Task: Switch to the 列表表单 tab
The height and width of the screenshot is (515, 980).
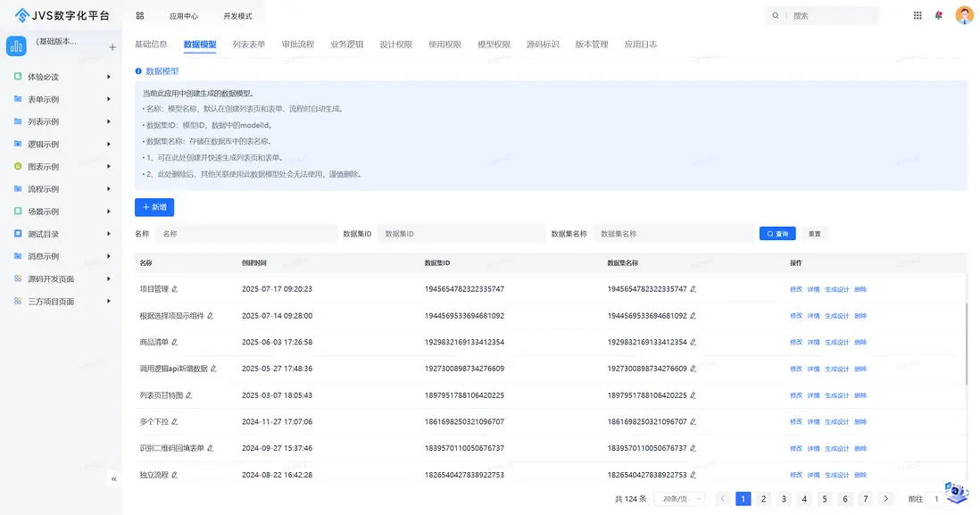Action: click(249, 44)
